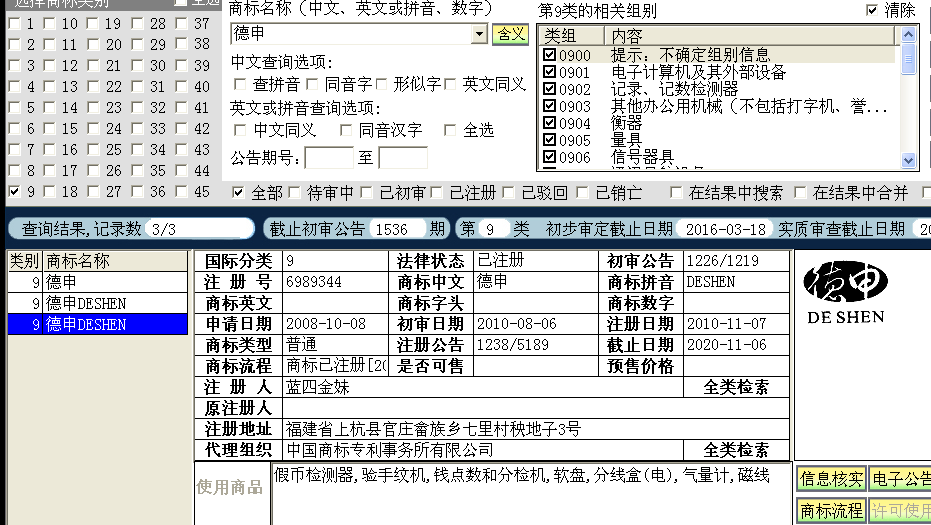Click the 类别 column header
The height and width of the screenshot is (525, 931).
[x=24, y=261]
